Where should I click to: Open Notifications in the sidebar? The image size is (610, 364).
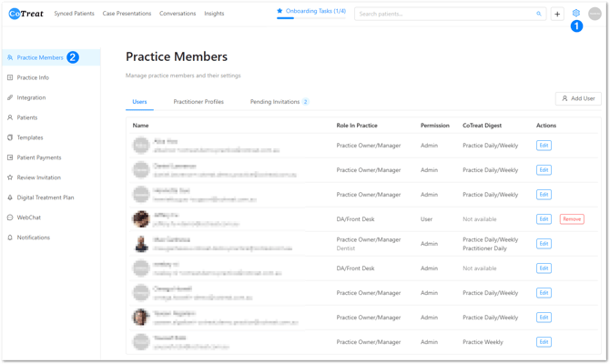point(34,238)
